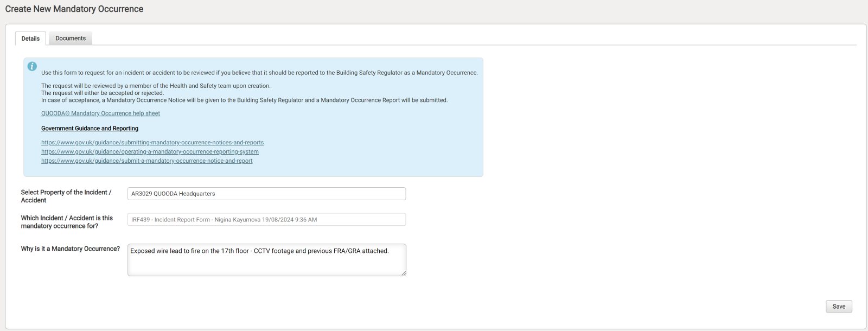Click the Government Guidance and Reporting heading

[90, 129]
